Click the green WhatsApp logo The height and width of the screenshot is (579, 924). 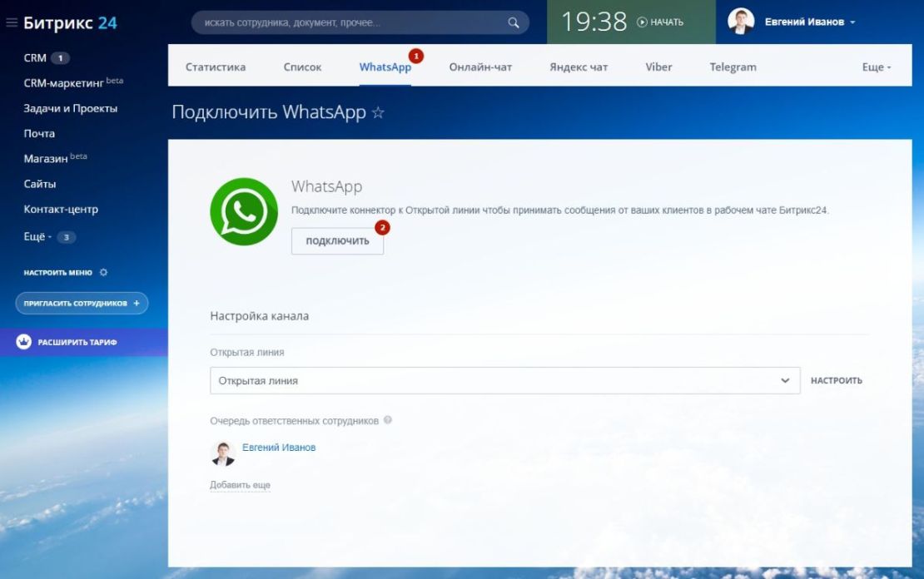pyautogui.click(x=243, y=213)
